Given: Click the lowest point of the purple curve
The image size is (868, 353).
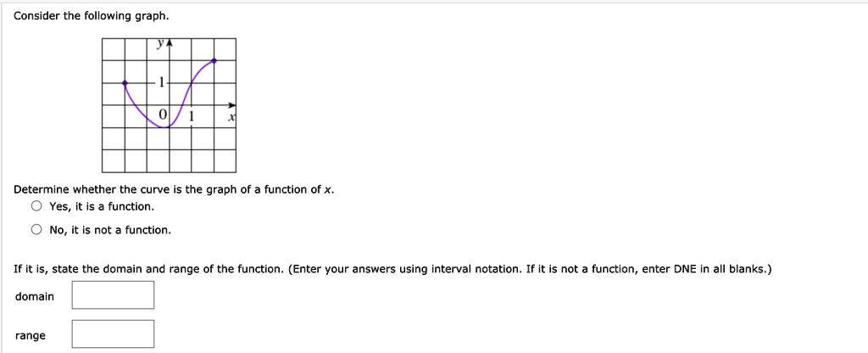Looking at the screenshot, I should point(167,127).
